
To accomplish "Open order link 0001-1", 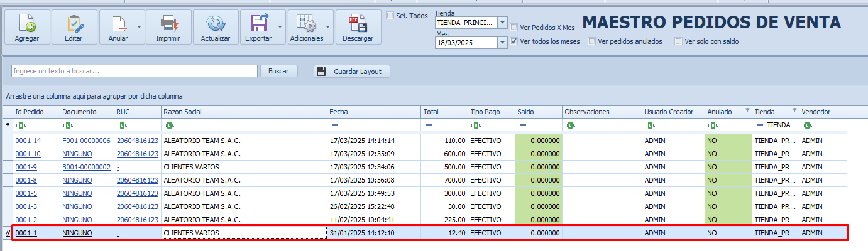I will (x=26, y=233).
